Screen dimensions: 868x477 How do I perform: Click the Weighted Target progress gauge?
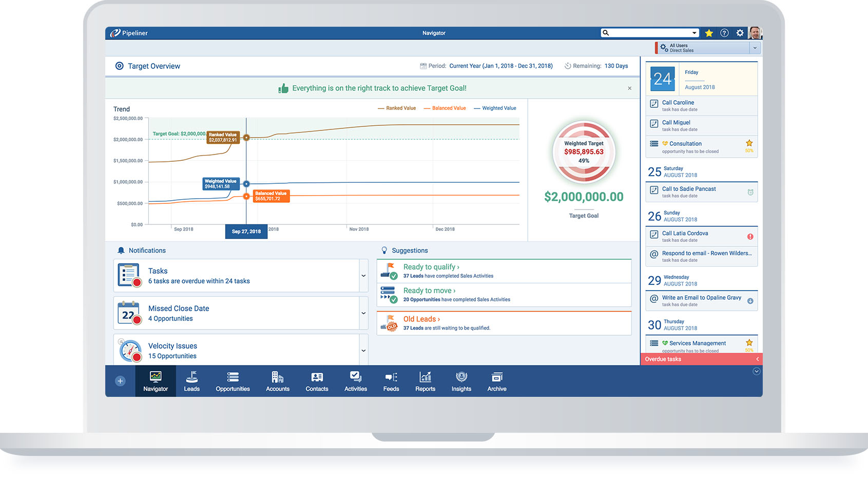point(584,152)
